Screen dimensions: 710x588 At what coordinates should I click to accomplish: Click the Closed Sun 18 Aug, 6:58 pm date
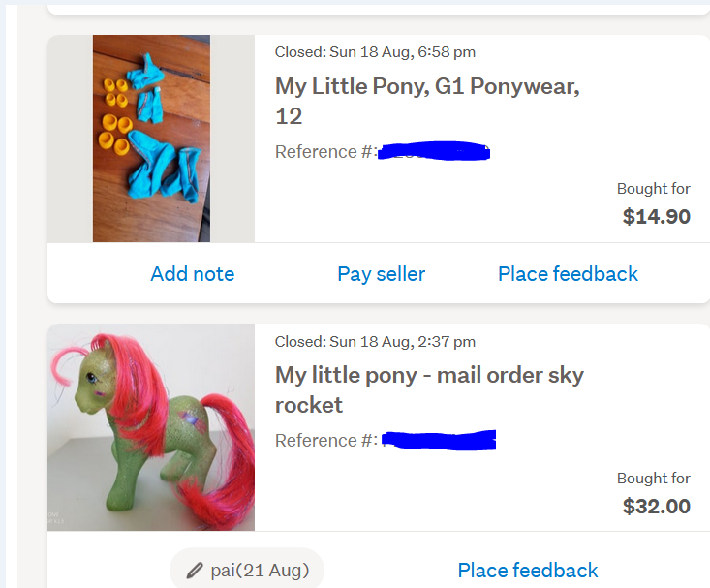tap(375, 52)
